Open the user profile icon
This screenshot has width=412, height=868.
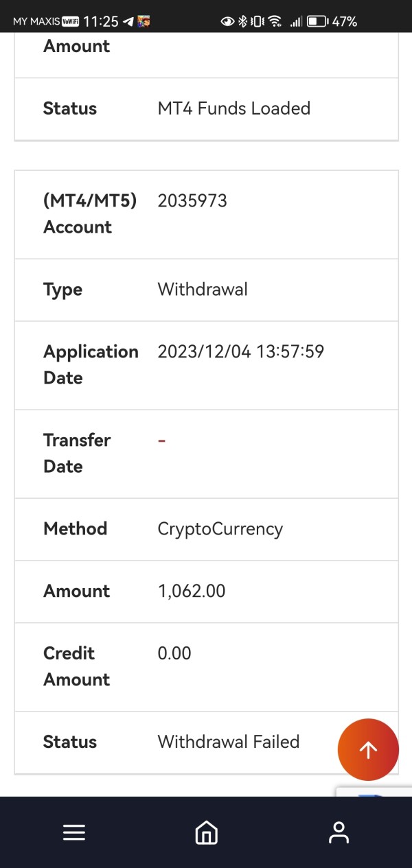339,832
